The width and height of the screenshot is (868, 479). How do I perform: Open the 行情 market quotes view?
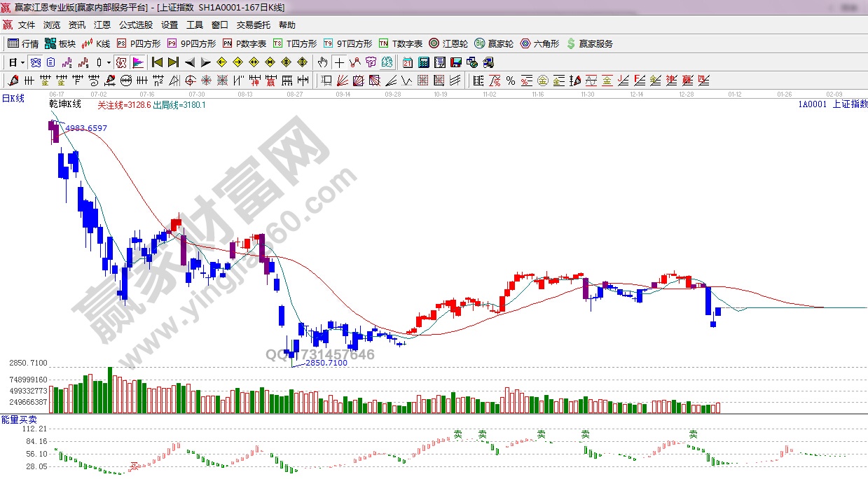(23, 43)
